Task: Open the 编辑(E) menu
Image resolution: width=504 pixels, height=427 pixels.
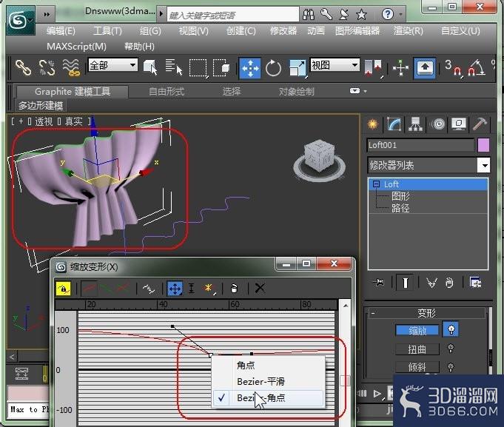Action: [61, 31]
